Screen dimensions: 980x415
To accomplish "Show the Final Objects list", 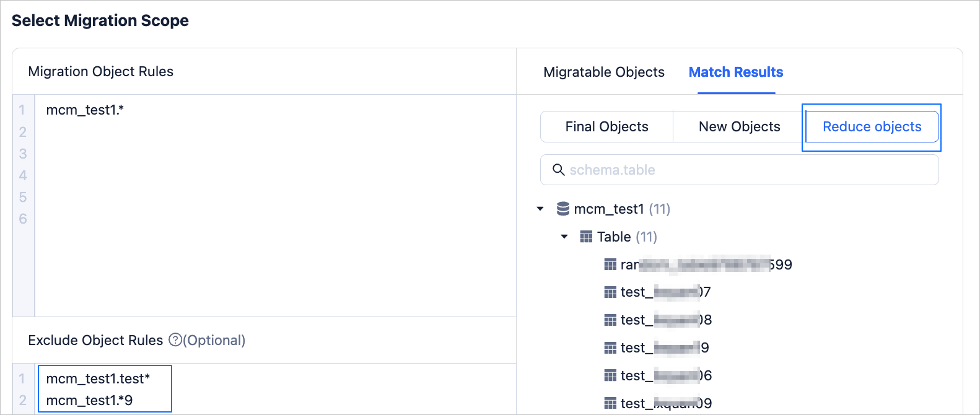I will 606,127.
